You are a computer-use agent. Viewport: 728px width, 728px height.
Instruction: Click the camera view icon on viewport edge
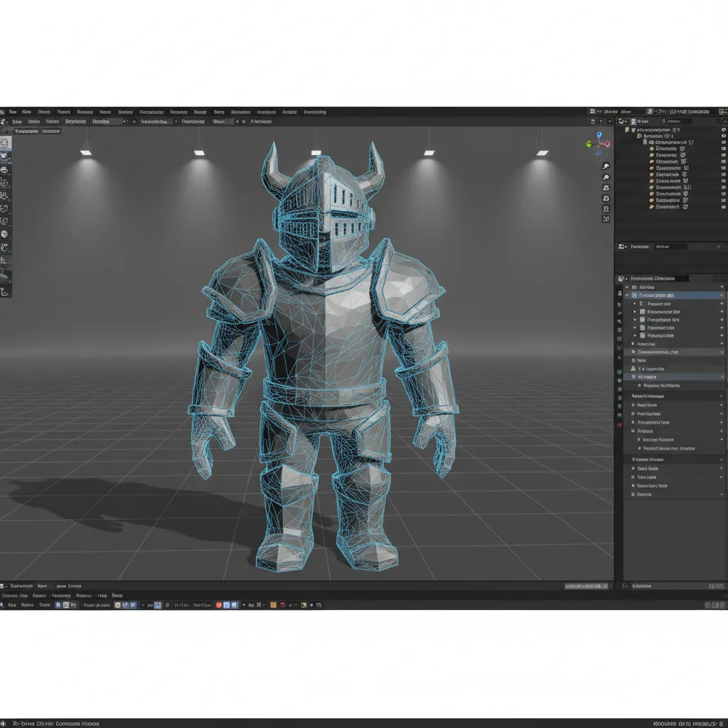[606, 188]
